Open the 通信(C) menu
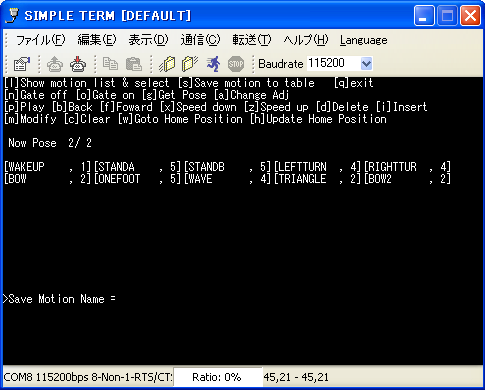The width and height of the screenshot is (485, 390). pos(200,40)
